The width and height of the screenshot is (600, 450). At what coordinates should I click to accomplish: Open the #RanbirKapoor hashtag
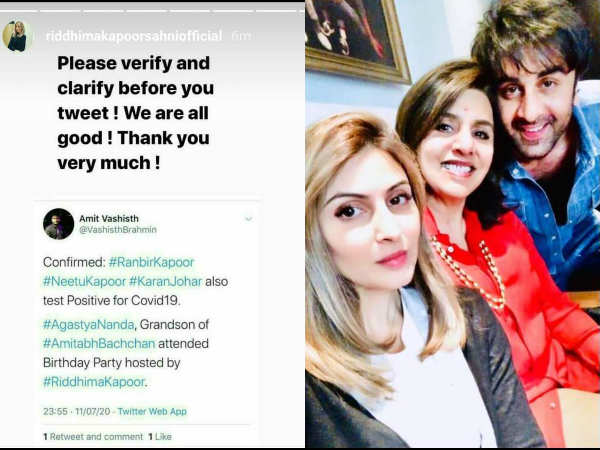pos(152,262)
